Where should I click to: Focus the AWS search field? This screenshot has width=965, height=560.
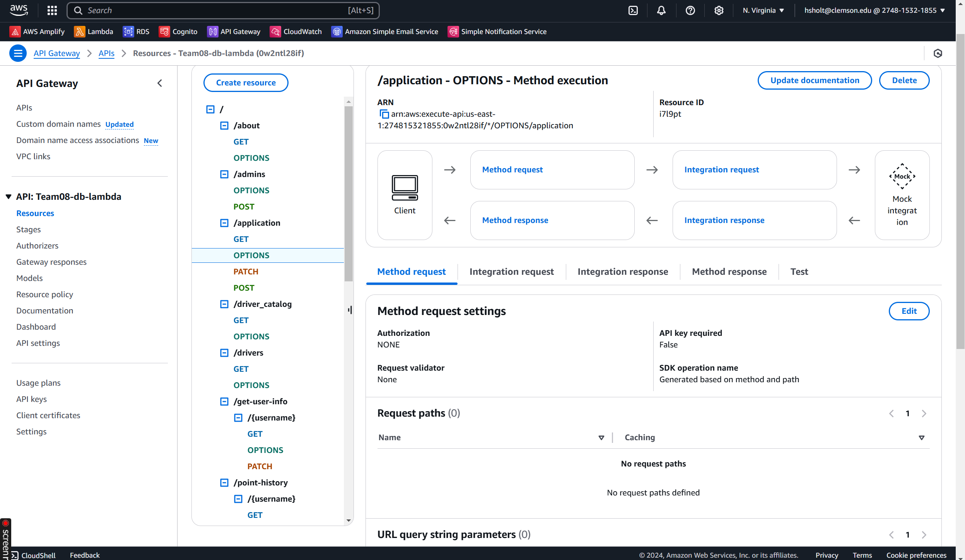click(223, 10)
